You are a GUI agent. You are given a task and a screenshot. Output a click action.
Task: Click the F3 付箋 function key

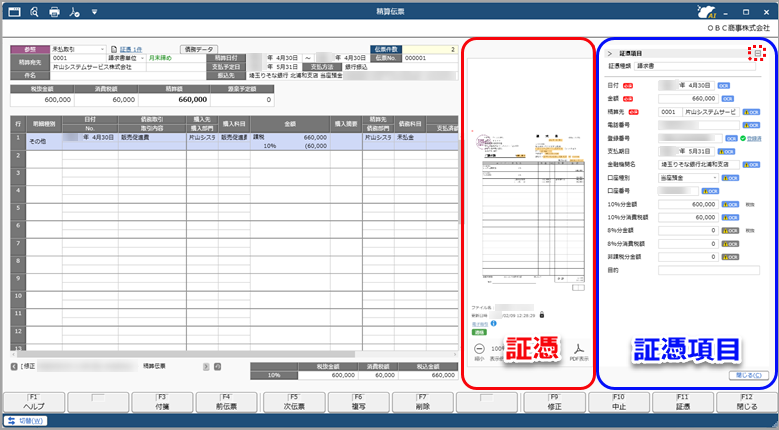click(x=162, y=402)
